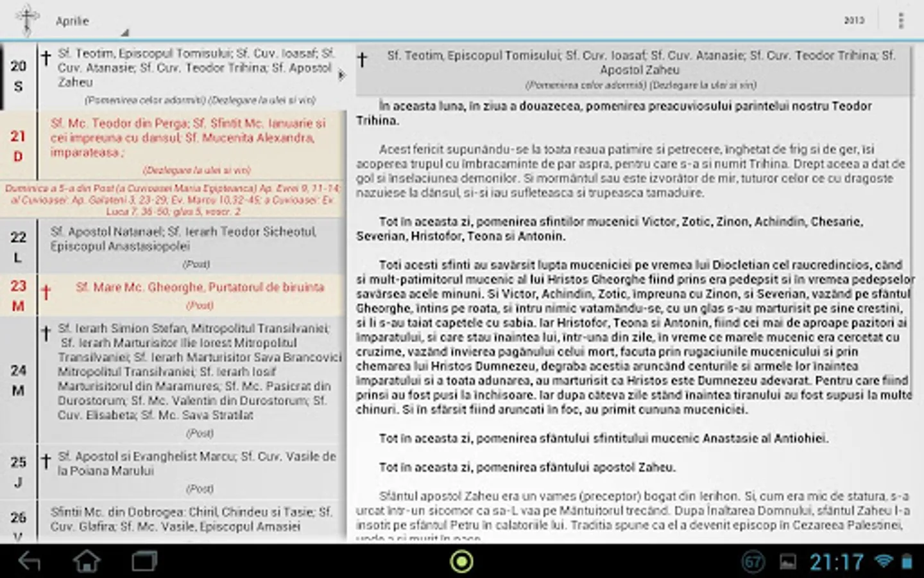Tap the Wi-Fi status icon
The height and width of the screenshot is (578, 924).
pos(884,561)
